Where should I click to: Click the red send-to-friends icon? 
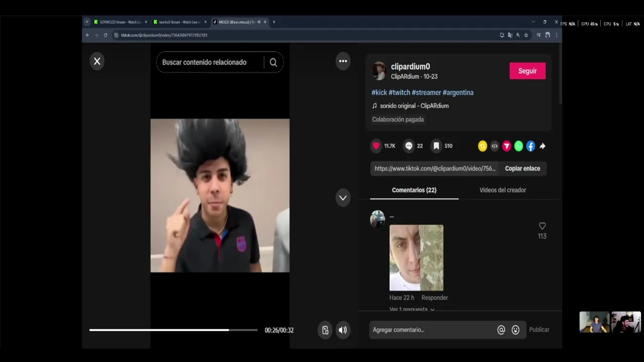[507, 146]
